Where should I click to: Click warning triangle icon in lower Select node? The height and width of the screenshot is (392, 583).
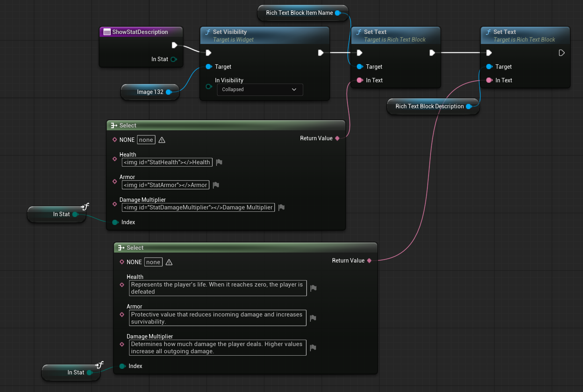point(169,262)
